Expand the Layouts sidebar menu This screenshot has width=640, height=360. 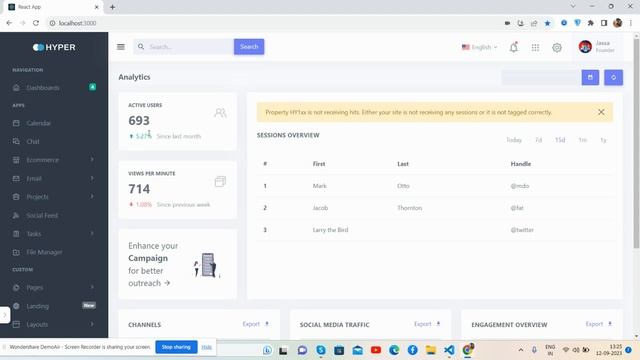tap(54, 324)
